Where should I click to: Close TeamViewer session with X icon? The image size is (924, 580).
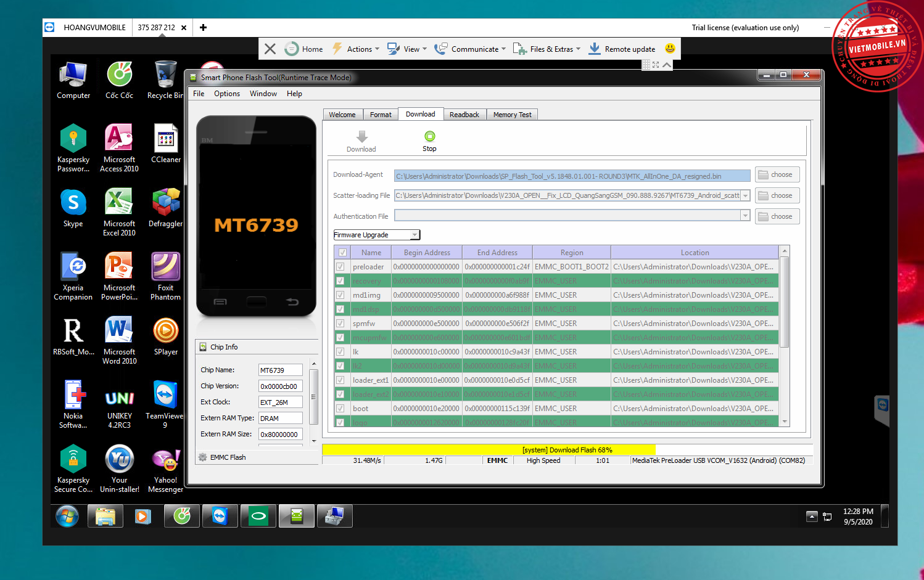tap(270, 49)
